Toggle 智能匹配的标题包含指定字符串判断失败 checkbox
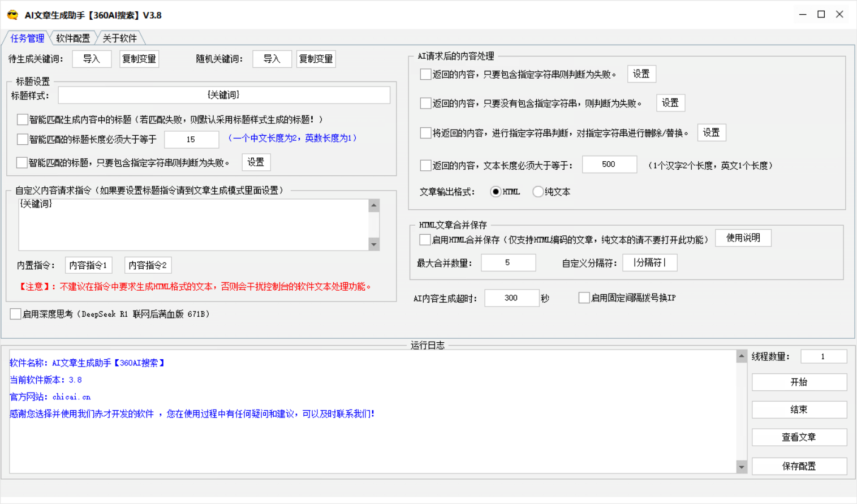This screenshot has width=857, height=504. point(23,162)
